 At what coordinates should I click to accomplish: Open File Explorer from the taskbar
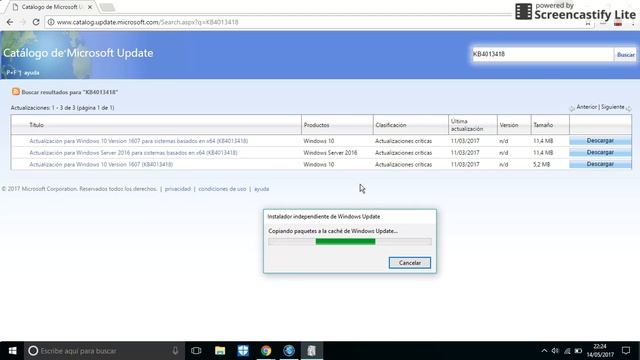(x=220, y=351)
